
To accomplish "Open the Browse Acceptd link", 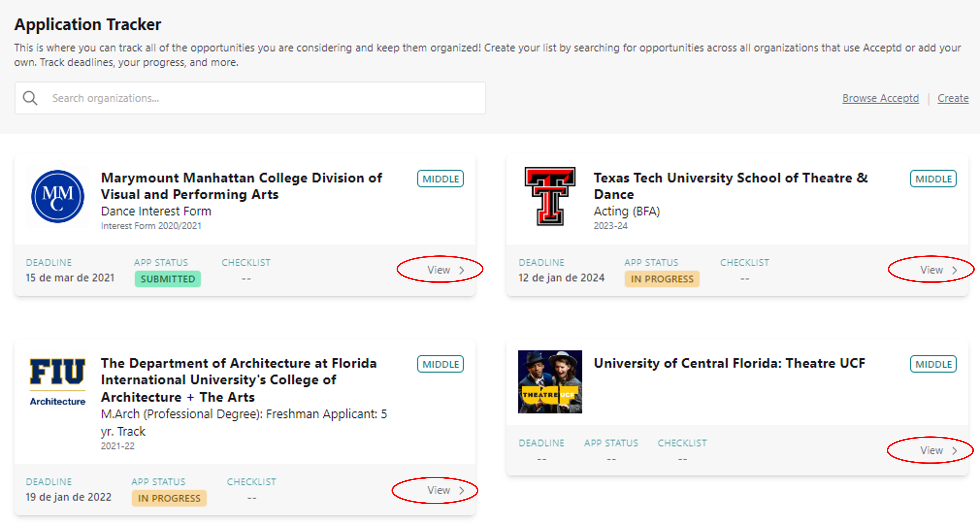I will click(880, 98).
